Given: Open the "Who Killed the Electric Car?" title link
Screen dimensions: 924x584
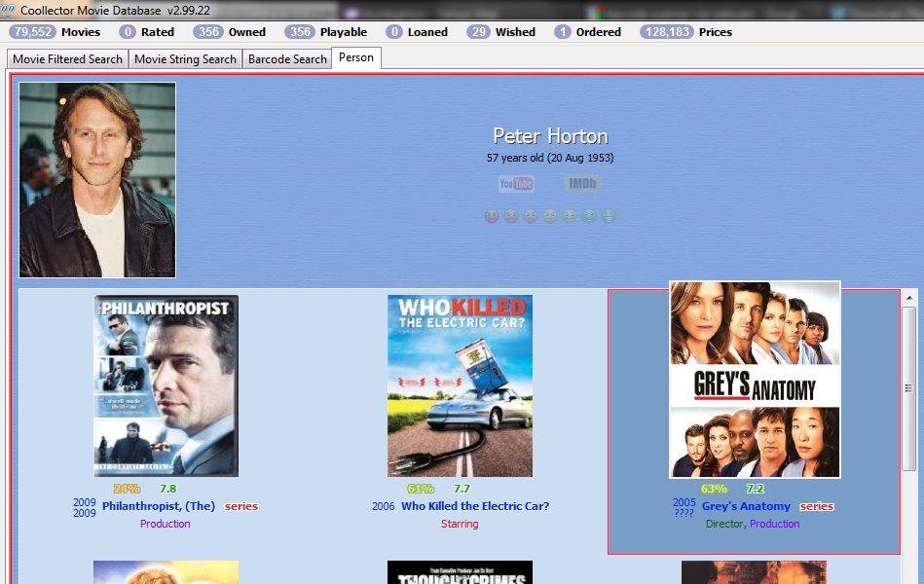Looking at the screenshot, I should tap(475, 506).
